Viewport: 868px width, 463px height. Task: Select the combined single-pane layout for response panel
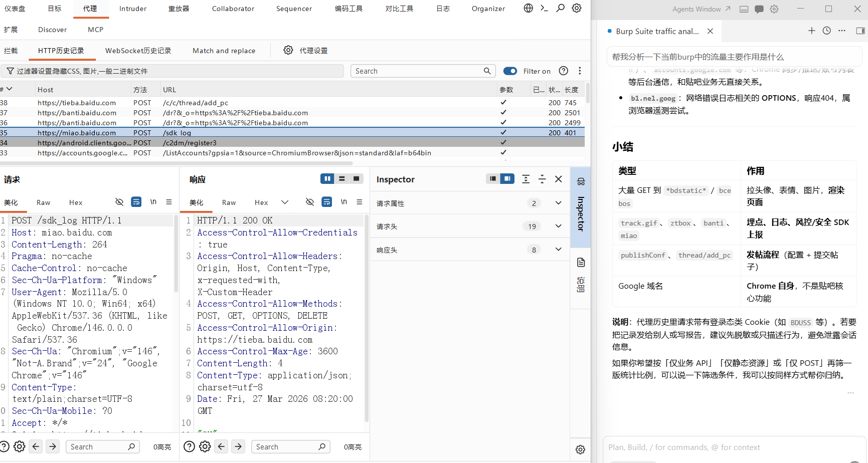(357, 179)
